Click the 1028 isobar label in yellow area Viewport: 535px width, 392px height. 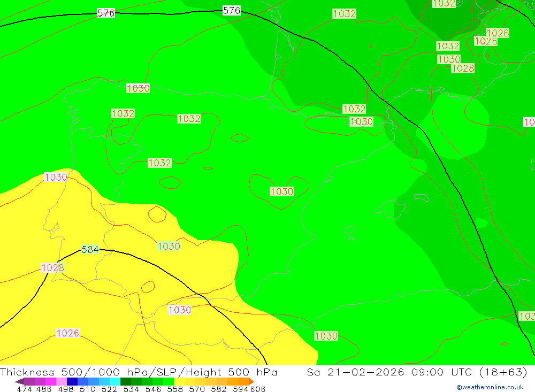(x=52, y=267)
